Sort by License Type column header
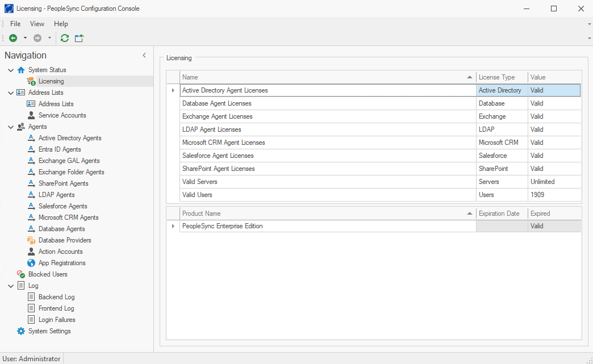This screenshot has width=593, height=364. click(x=502, y=77)
